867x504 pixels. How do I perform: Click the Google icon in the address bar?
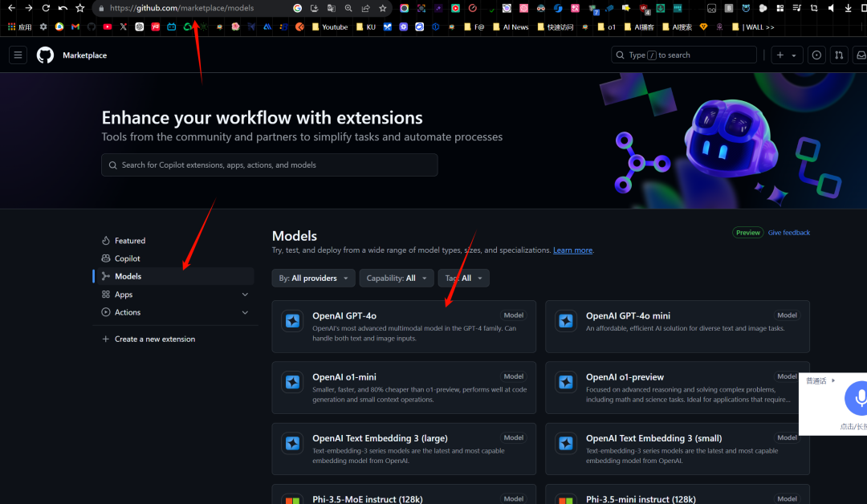(x=298, y=8)
